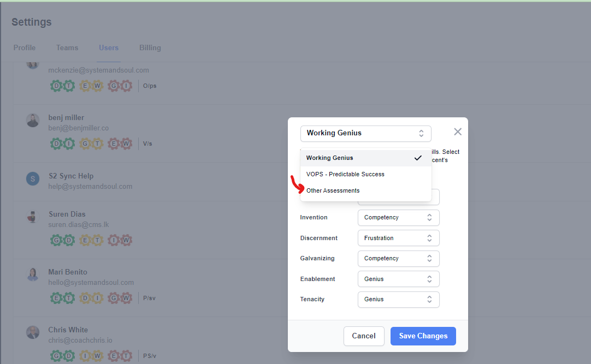
Task: Change the Tenacity level dropdown
Action: 398,299
